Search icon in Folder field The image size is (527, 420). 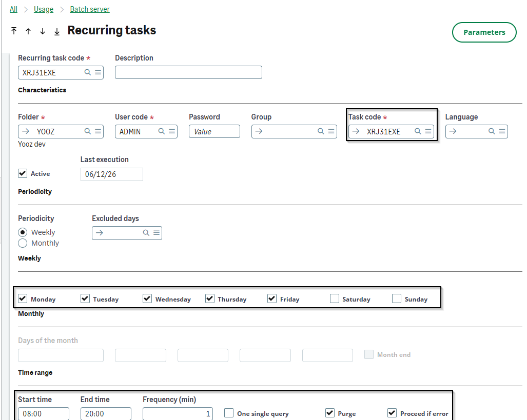pos(88,131)
